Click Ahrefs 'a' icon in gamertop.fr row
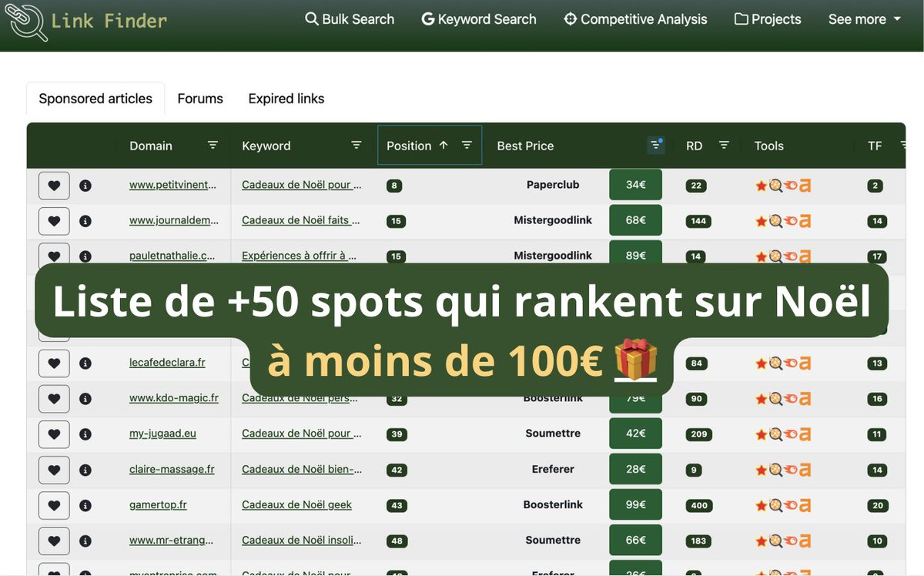924x576 pixels. click(805, 505)
